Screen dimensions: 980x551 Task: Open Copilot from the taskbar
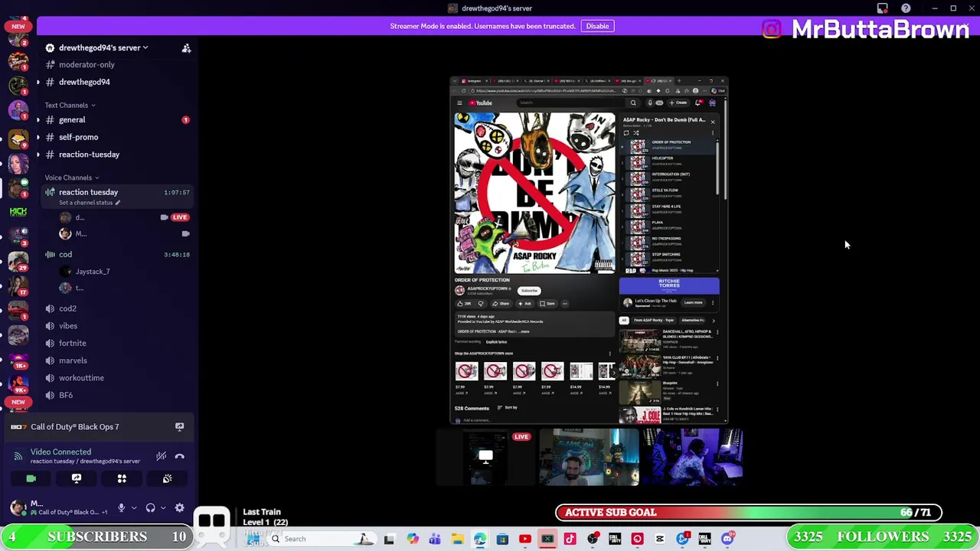413,539
